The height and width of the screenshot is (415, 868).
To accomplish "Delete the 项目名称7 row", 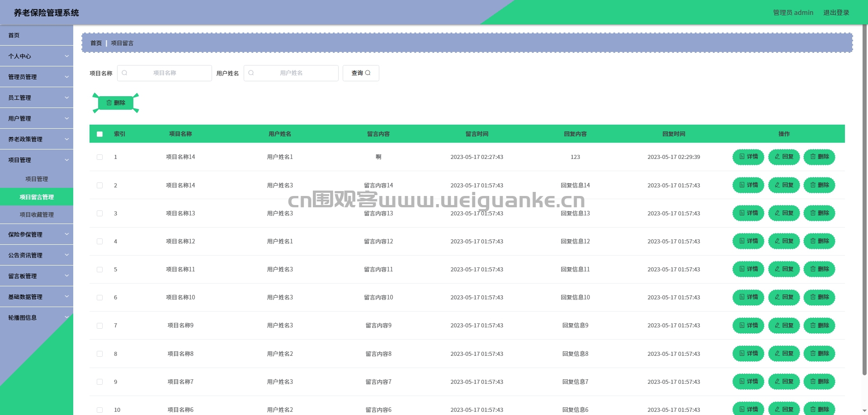I will [x=819, y=382].
